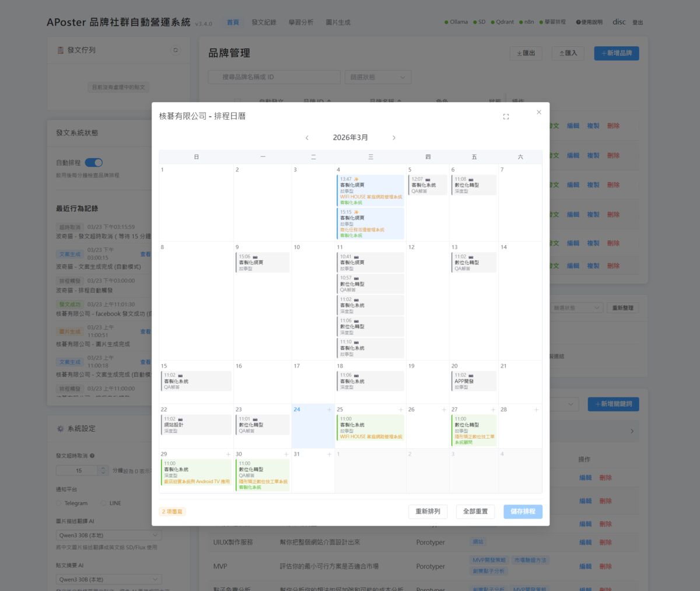Click the camera icon on 12:07 event

(428, 179)
